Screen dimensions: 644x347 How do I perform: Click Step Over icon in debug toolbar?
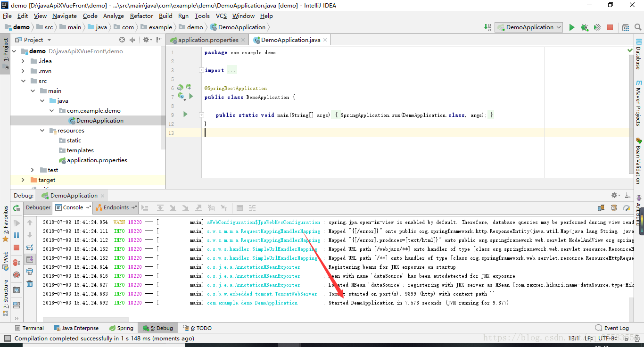coord(160,208)
